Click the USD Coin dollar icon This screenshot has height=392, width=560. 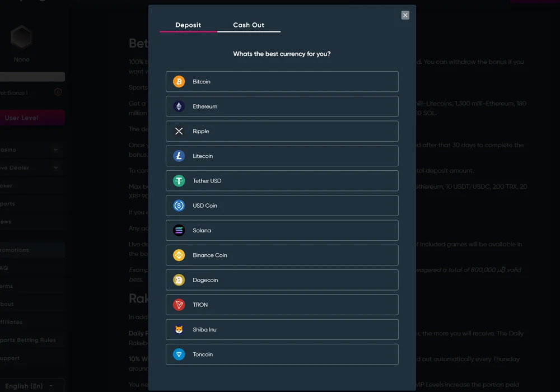(x=179, y=206)
